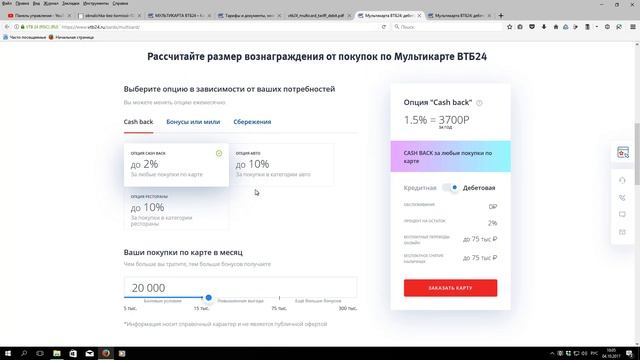640x360 pixels.
Task: Open the taskbar clock and date
Action: coord(611,353)
